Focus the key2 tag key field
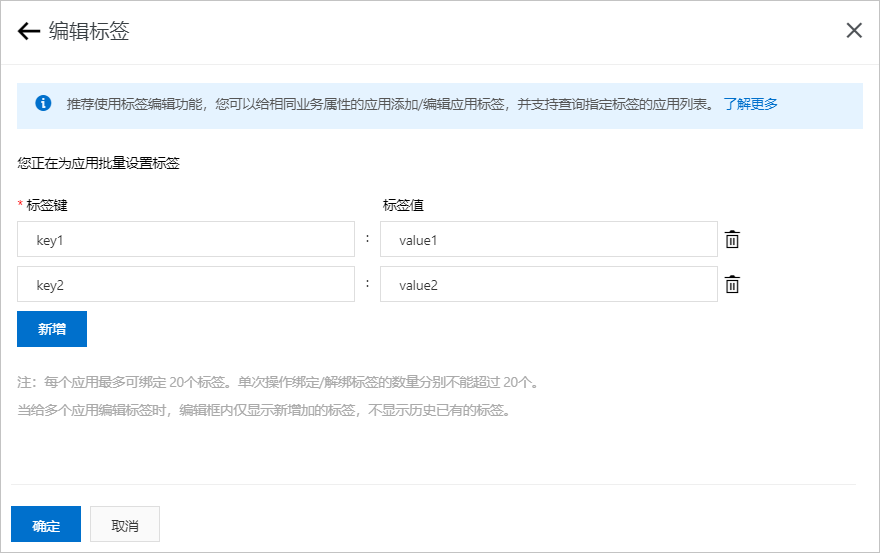This screenshot has width=880, height=553. (x=186, y=284)
